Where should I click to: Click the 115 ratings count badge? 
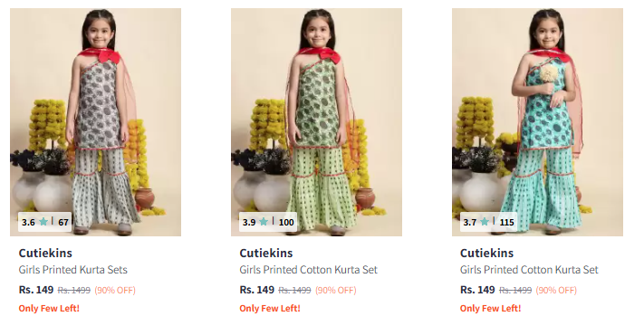click(507, 223)
